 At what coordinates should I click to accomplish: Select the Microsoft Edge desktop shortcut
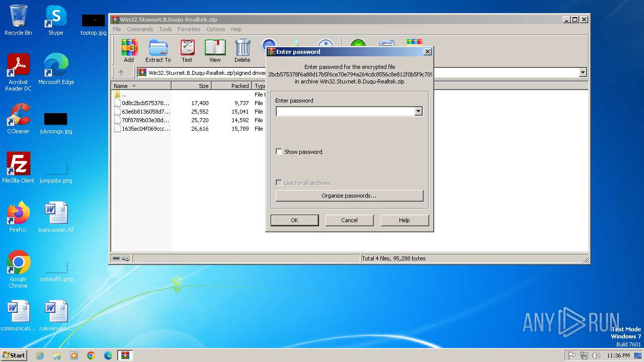[x=56, y=69]
